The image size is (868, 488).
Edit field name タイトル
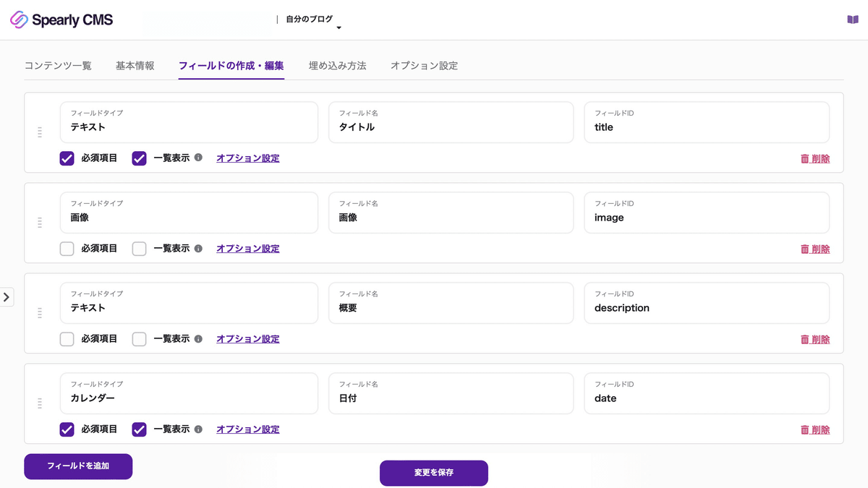coord(451,122)
